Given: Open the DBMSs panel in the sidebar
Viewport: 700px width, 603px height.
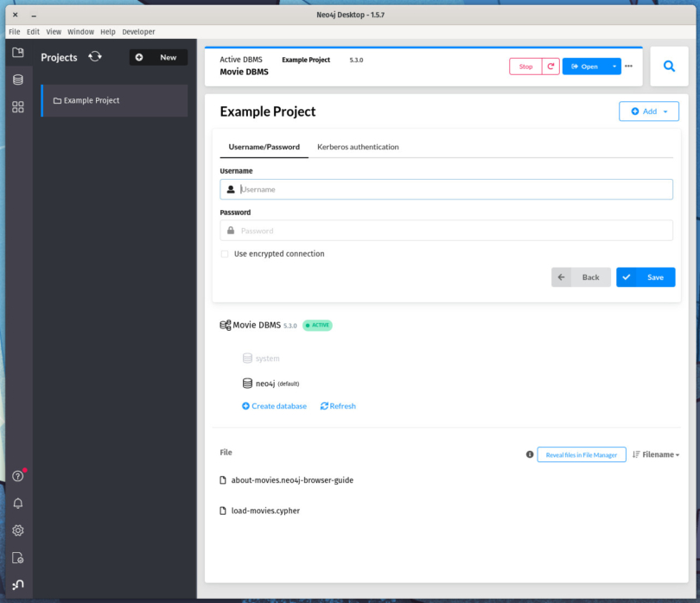Looking at the screenshot, I should [x=17, y=79].
